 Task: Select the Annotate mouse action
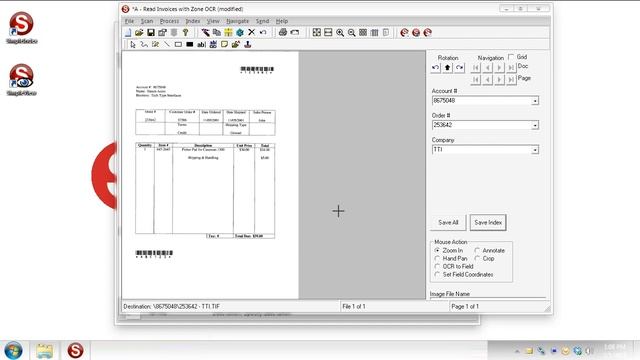tap(477, 250)
